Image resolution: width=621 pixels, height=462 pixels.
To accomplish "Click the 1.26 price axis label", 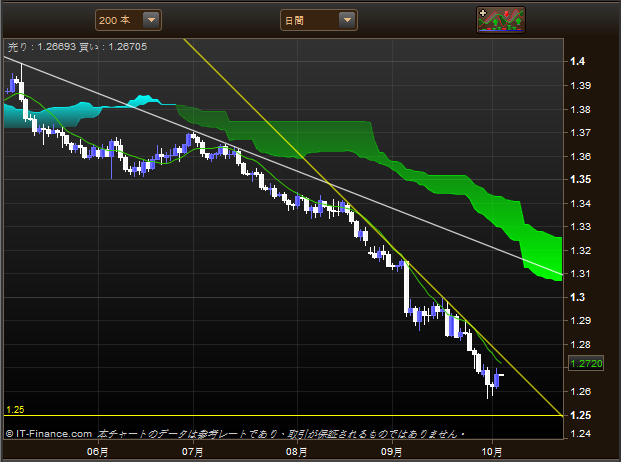I will (x=580, y=392).
